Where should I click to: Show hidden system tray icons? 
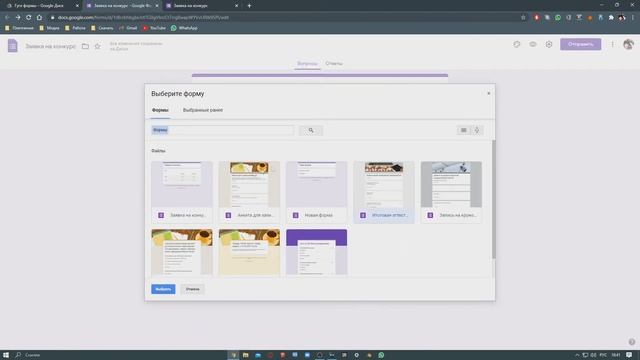(x=577, y=355)
